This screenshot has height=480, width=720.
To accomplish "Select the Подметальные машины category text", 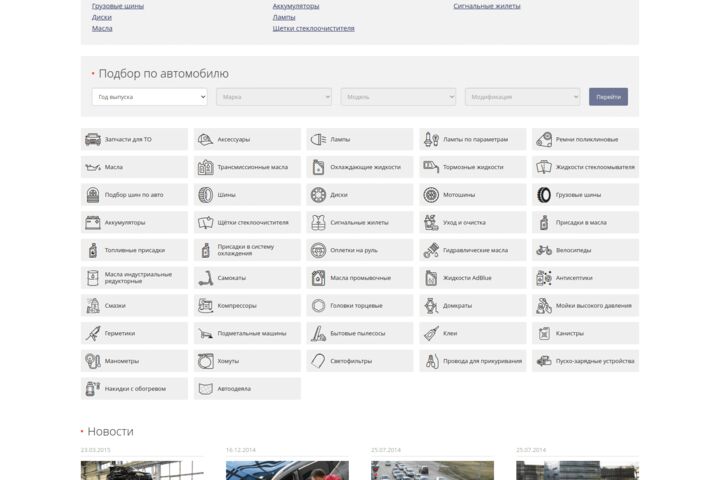I will tap(252, 333).
